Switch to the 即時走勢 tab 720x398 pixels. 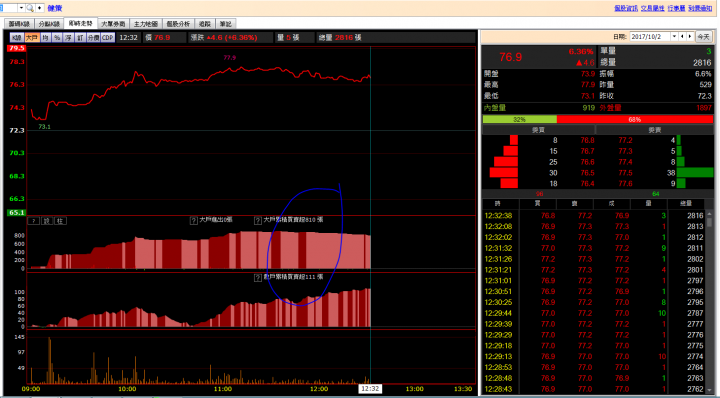80,23
